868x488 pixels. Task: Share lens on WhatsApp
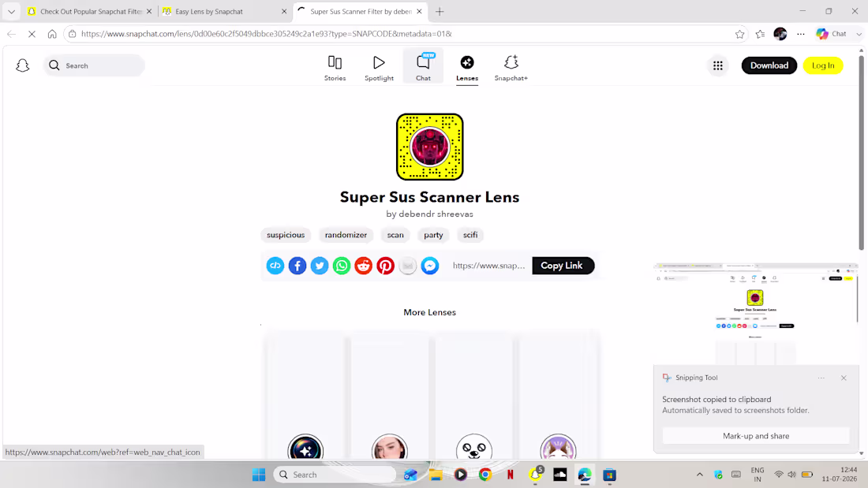click(342, 266)
